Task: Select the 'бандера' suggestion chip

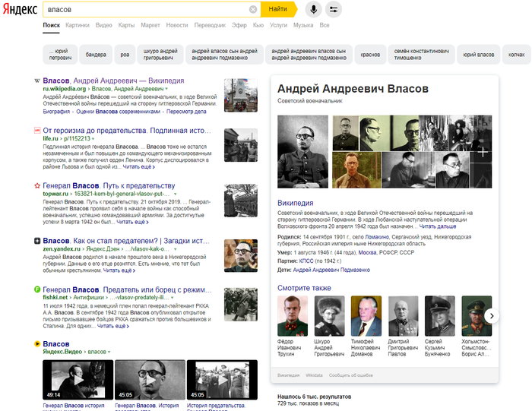Action: coord(96,55)
